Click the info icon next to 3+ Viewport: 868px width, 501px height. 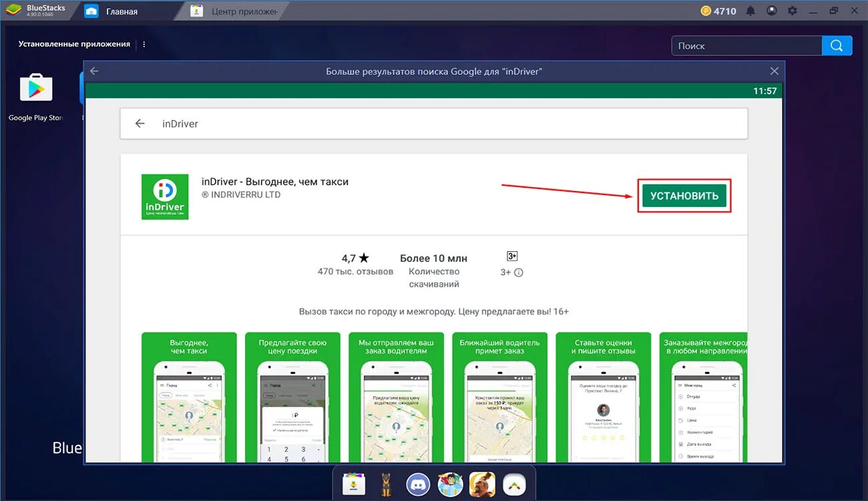click(x=519, y=273)
